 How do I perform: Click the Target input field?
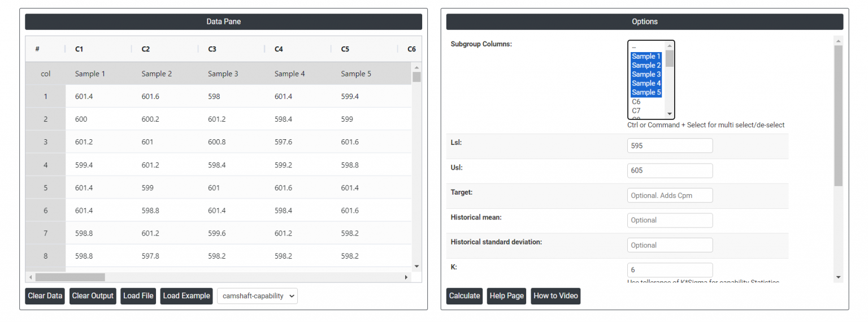click(x=670, y=195)
